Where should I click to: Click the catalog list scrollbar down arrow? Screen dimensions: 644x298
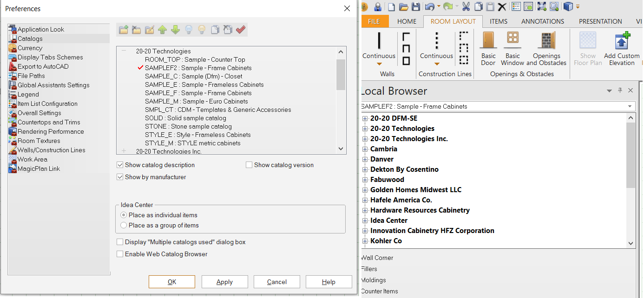point(341,149)
